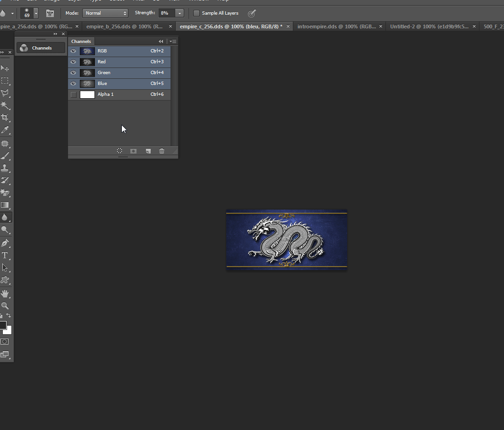Select the Crop tool

pos(5,118)
